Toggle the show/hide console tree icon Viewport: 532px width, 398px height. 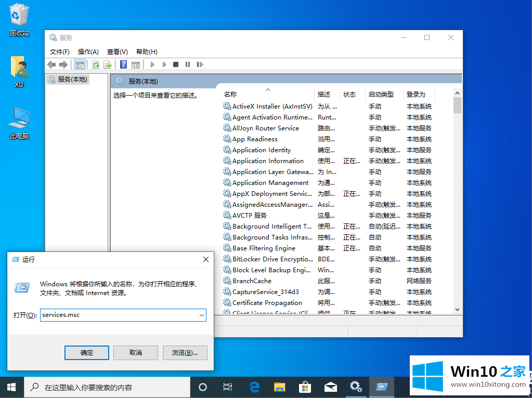(80, 64)
